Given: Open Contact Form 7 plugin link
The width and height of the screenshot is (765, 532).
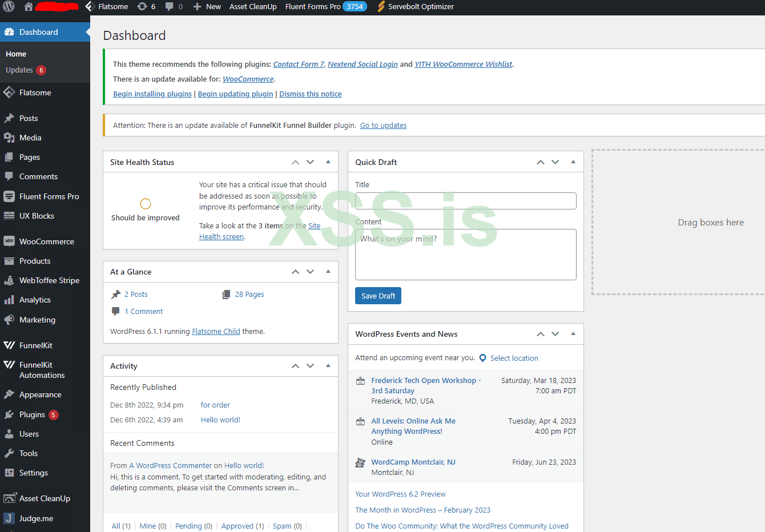Looking at the screenshot, I should tap(299, 65).
